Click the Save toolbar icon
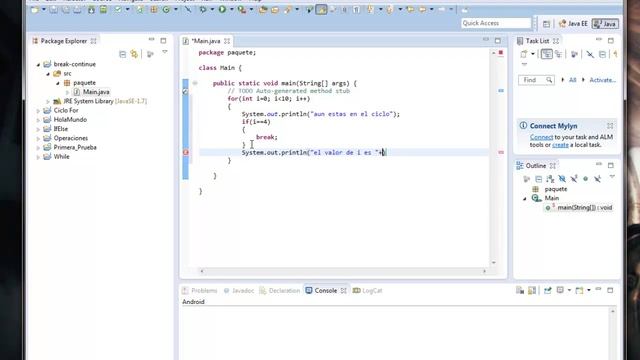640x360 pixels. (53, 9)
